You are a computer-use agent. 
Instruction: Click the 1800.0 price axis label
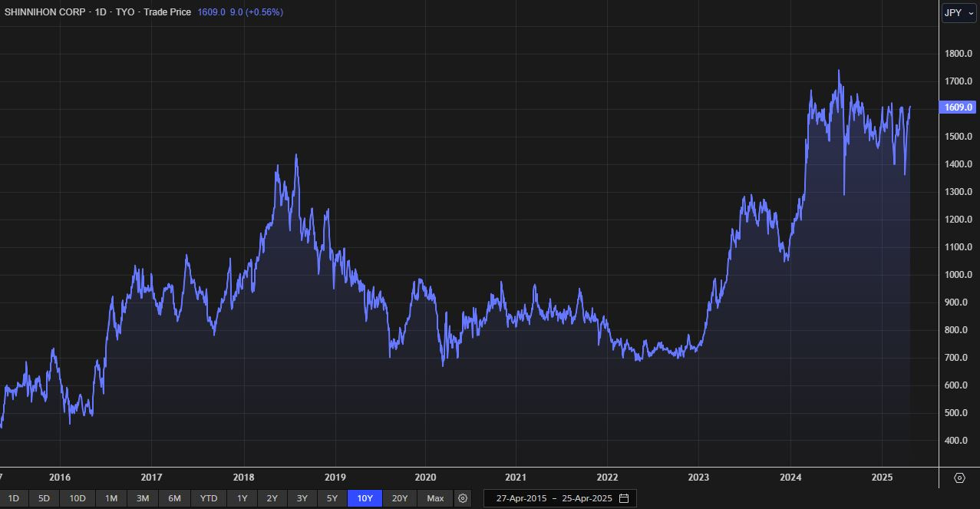click(x=960, y=54)
